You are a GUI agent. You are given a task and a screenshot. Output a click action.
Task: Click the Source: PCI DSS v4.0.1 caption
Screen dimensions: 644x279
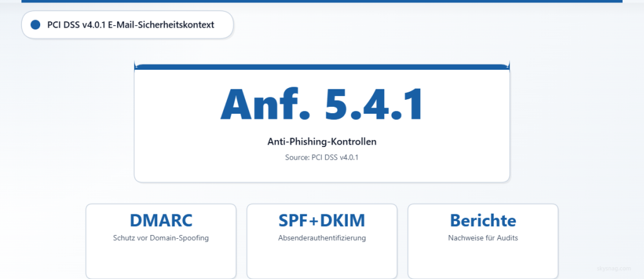click(322, 157)
